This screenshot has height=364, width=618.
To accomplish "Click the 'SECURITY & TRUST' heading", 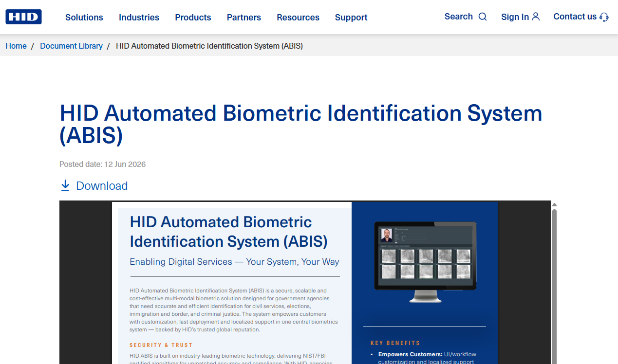I will [x=161, y=345].
